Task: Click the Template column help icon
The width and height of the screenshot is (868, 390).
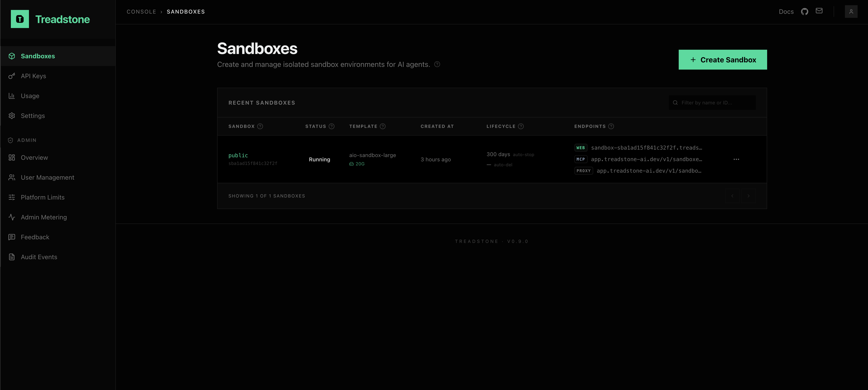Action: click(382, 126)
